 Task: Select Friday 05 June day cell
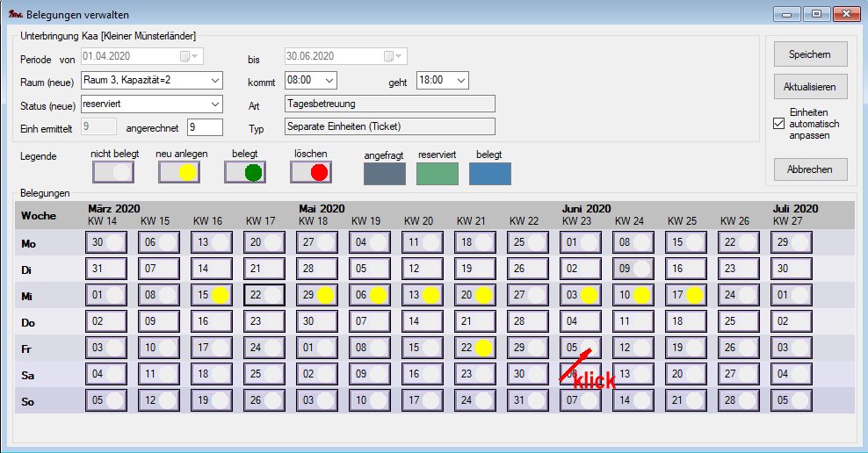580,349
